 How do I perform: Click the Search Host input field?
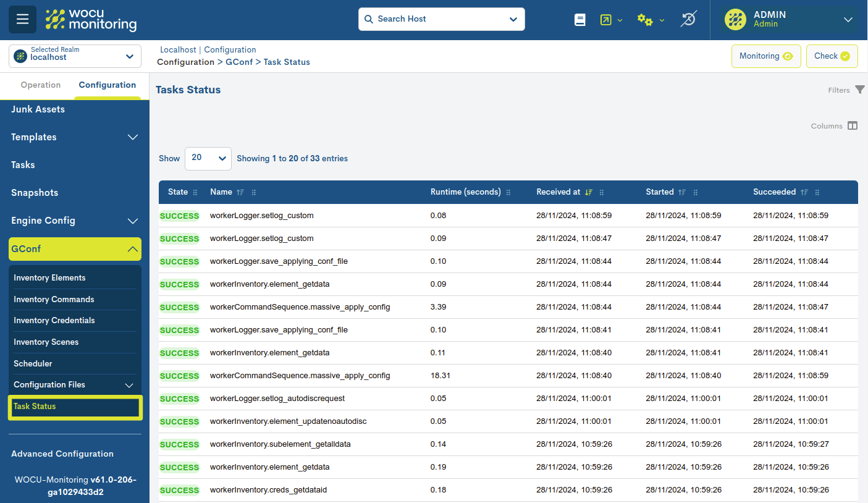tap(441, 19)
